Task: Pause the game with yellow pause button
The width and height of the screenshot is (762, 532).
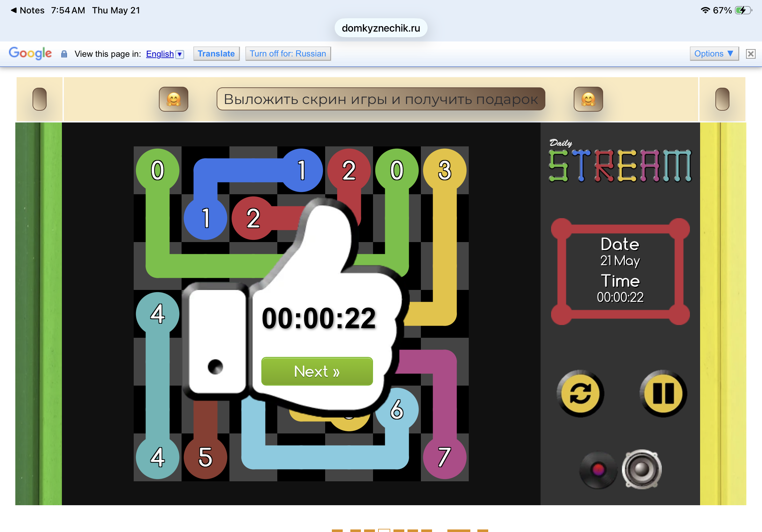Action: [663, 393]
